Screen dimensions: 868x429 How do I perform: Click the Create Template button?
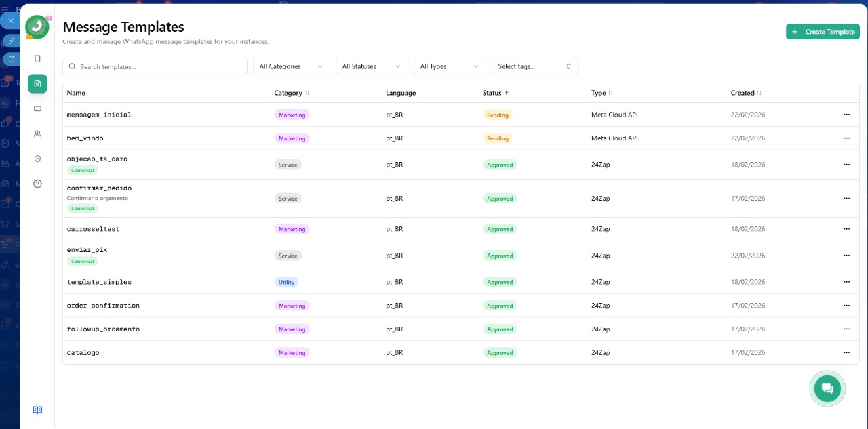[x=823, y=32]
